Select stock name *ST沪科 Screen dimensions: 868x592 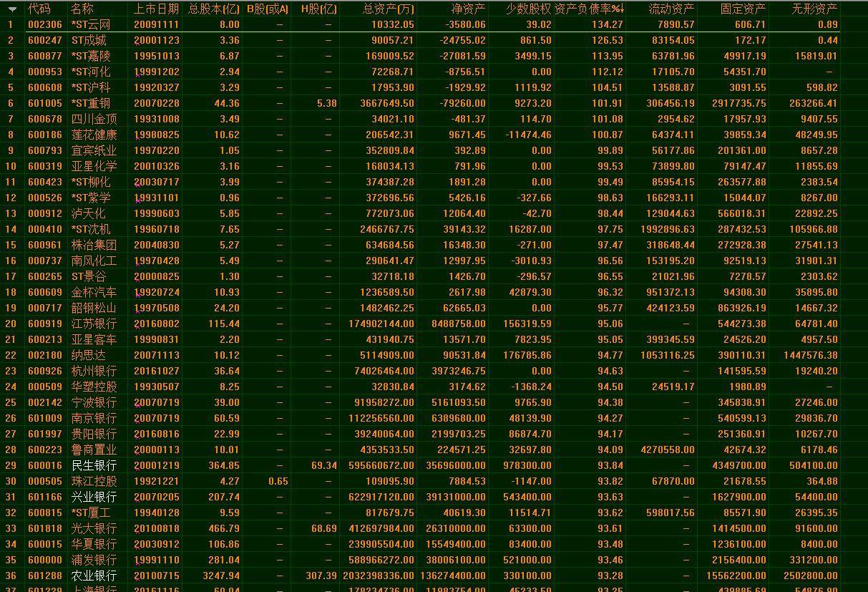91,87
